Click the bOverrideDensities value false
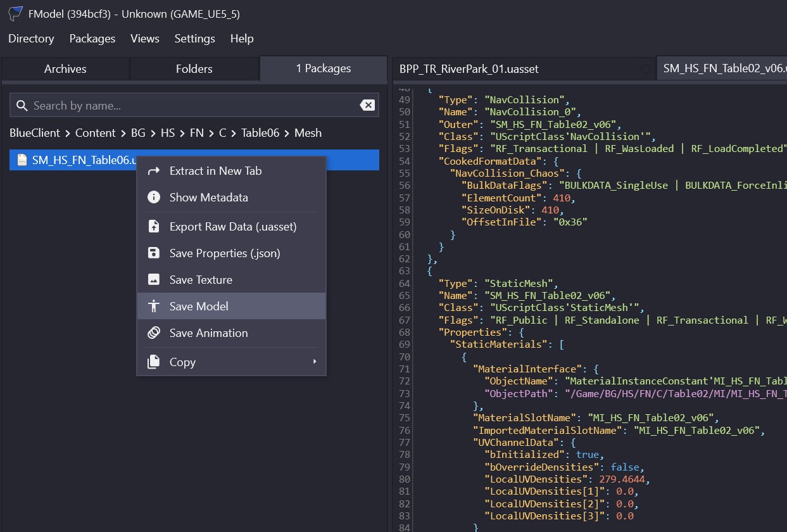The width and height of the screenshot is (787, 532). point(626,467)
